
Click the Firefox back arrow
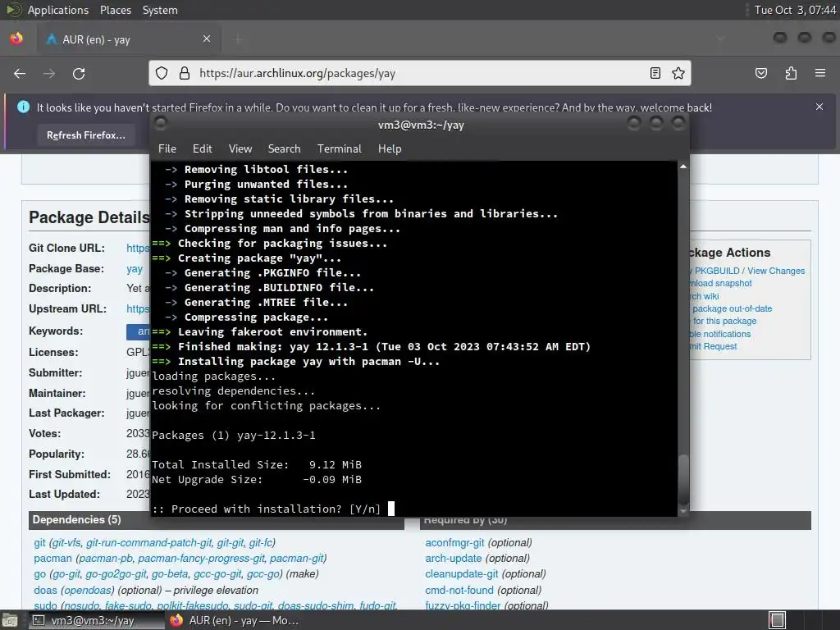pos(20,73)
